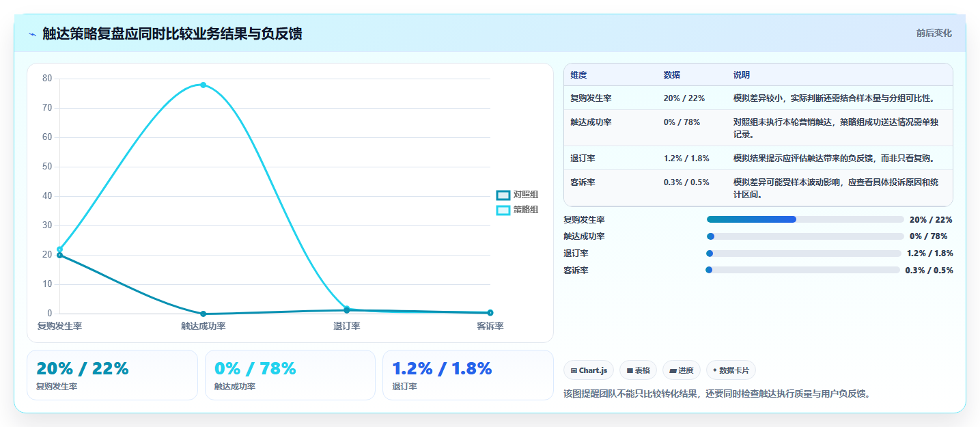This screenshot has width=980, height=427.
Task: Click the 说明 table column header
Action: point(742,75)
